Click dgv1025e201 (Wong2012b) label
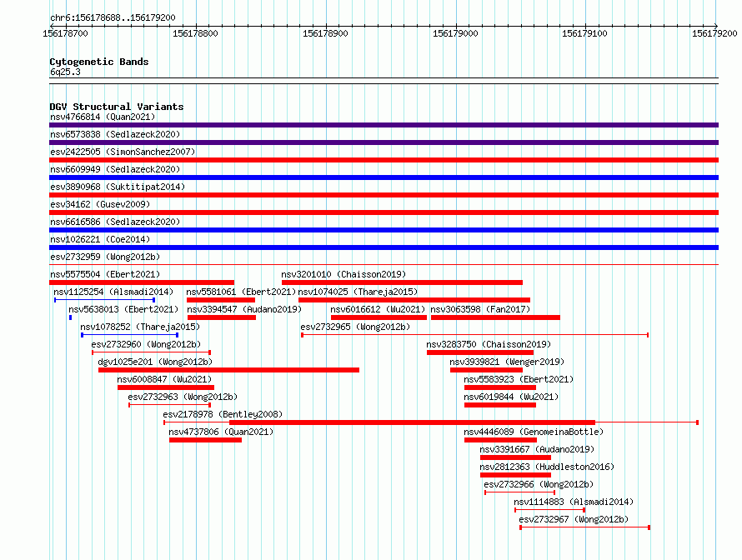The width and height of the screenshot is (742, 560). (x=155, y=362)
